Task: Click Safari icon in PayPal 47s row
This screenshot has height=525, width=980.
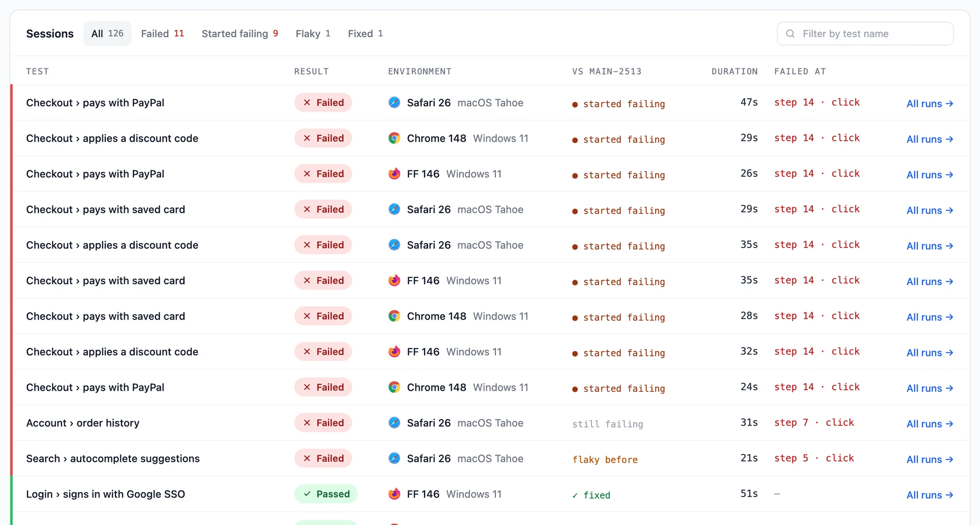Action: pos(394,102)
